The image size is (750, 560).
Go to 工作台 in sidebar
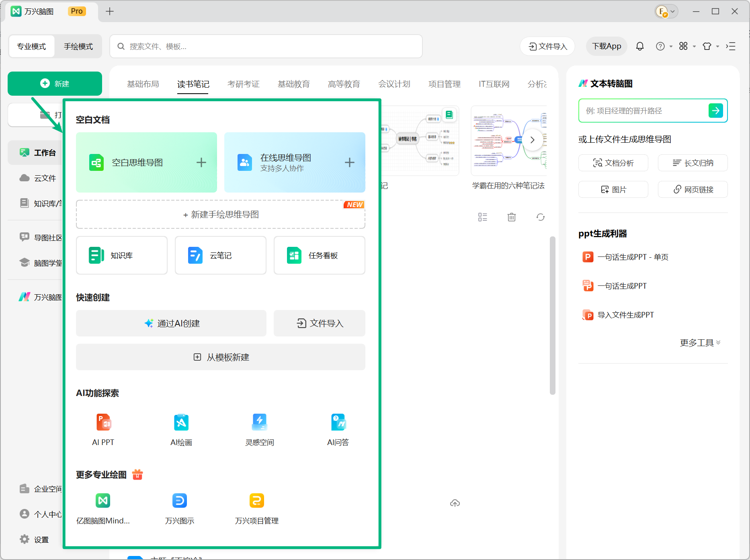coord(38,152)
